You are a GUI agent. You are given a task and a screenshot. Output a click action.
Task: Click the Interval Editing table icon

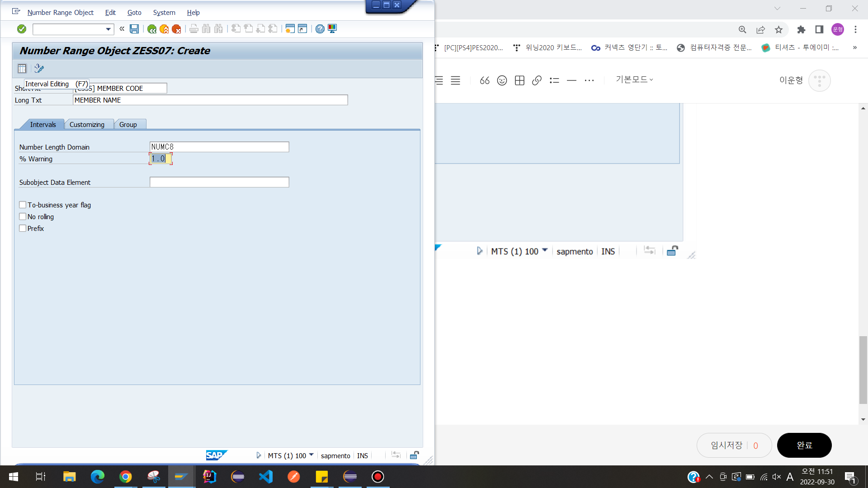click(22, 69)
